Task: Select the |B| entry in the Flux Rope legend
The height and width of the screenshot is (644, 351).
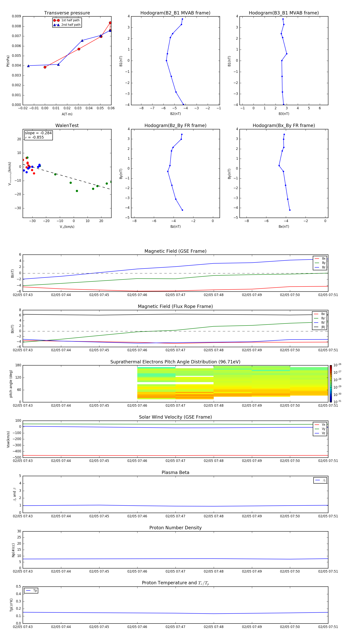Action: 320,327
